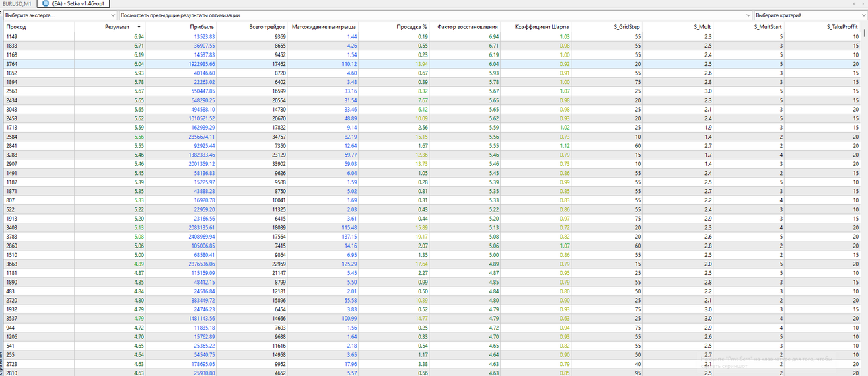Click profit value 68580.41
This screenshot has height=376, width=868.
coord(204,254)
